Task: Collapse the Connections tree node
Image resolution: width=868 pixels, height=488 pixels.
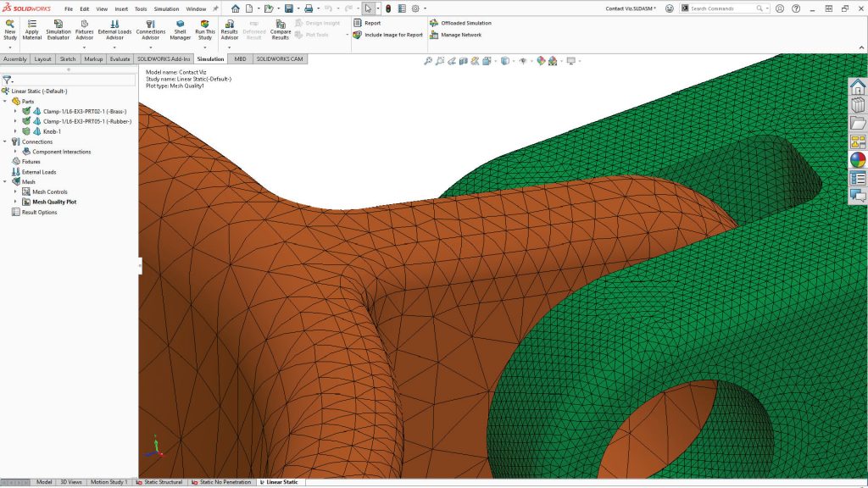Action: tap(6, 141)
